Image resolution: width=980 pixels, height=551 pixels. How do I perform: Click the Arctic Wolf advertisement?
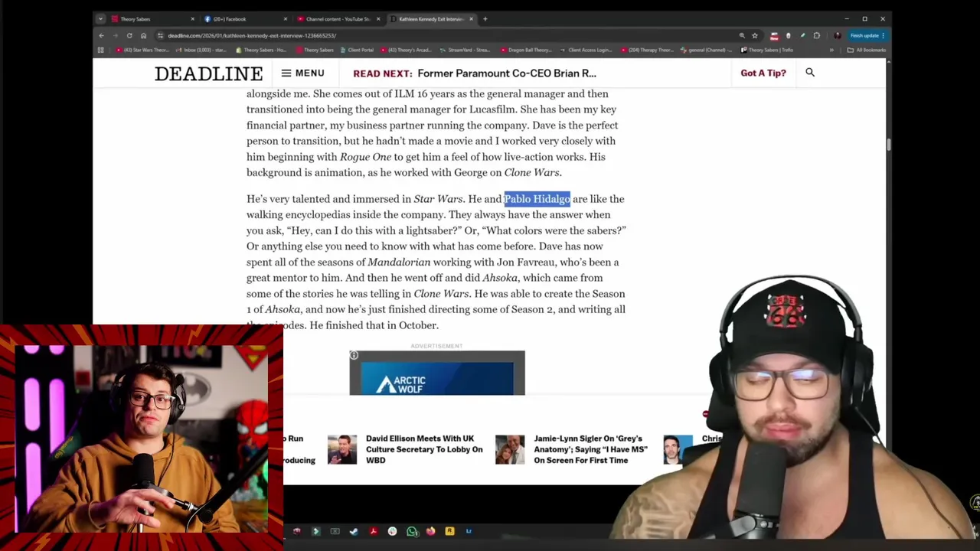click(x=437, y=373)
